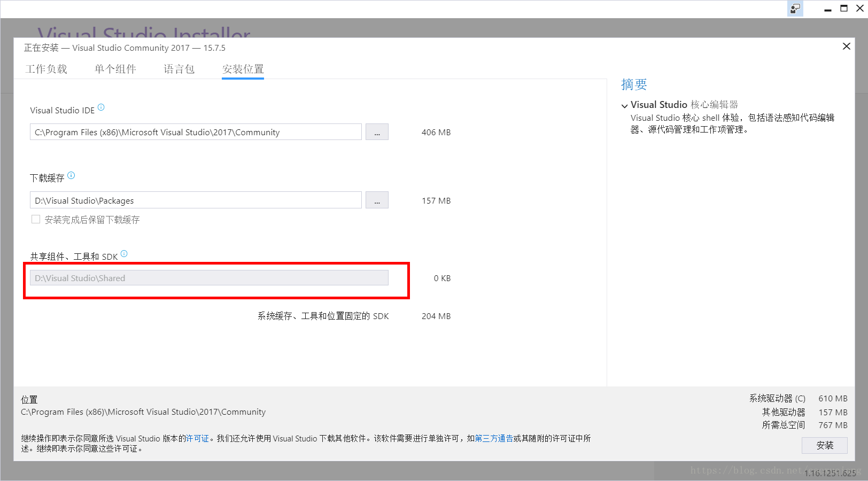Click the D:\Visual Studio\Shared path field

point(209,278)
